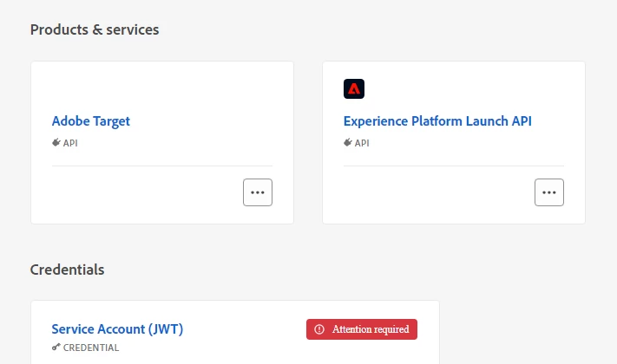Viewport: 617px width, 364px height.
Task: Open more options for Experience Platform Launch API card
Action: pyautogui.click(x=549, y=192)
